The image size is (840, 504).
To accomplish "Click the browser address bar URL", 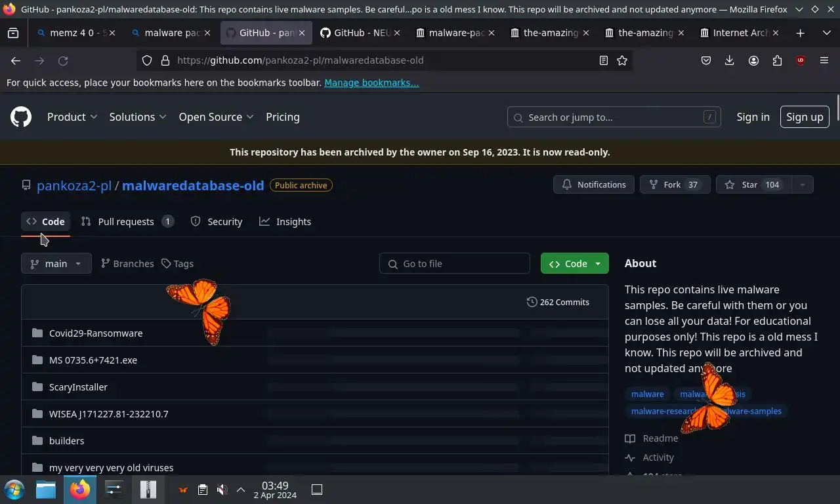I will 300,60.
